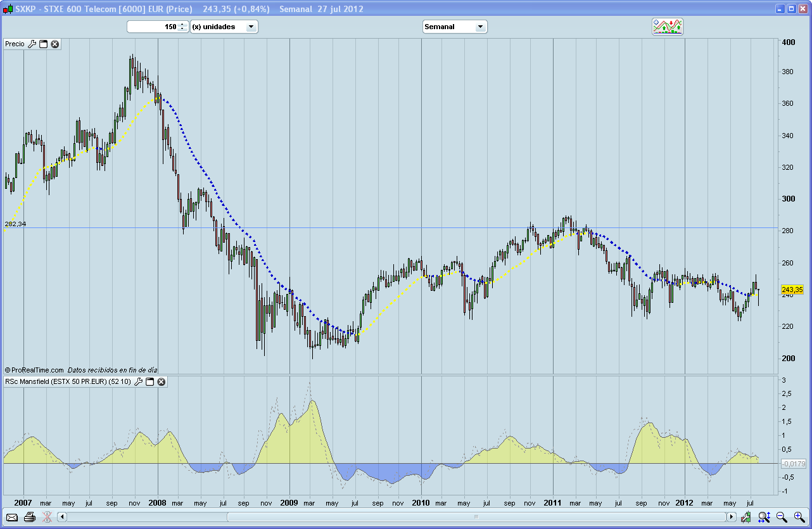
Task: Click the envelope email icon
Action: point(12,517)
